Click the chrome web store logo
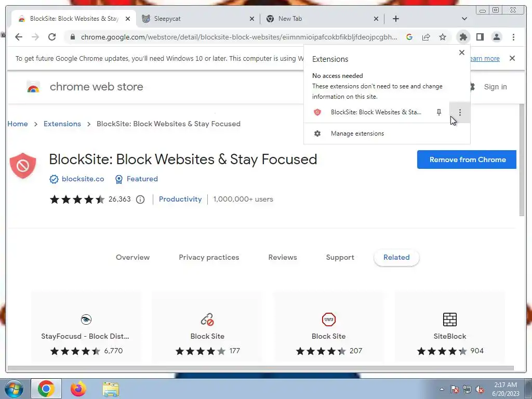The height and width of the screenshot is (399, 532). [85, 87]
